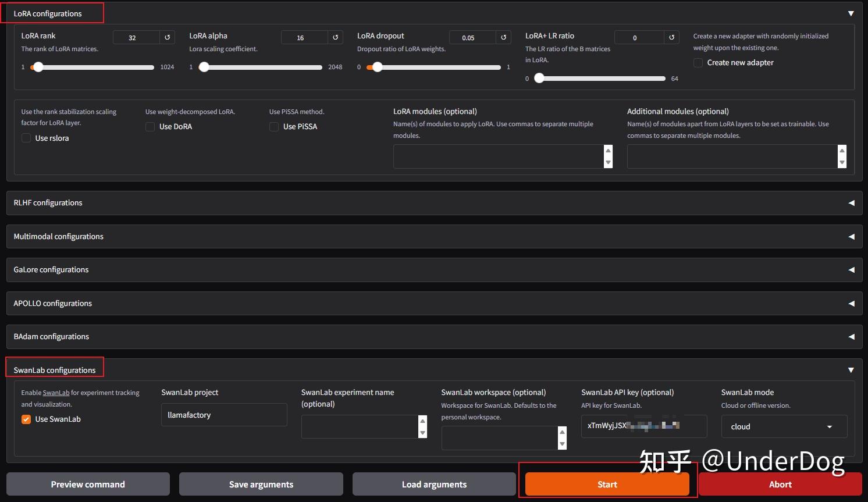
Task: Check the Create new adapter option
Action: [698, 62]
